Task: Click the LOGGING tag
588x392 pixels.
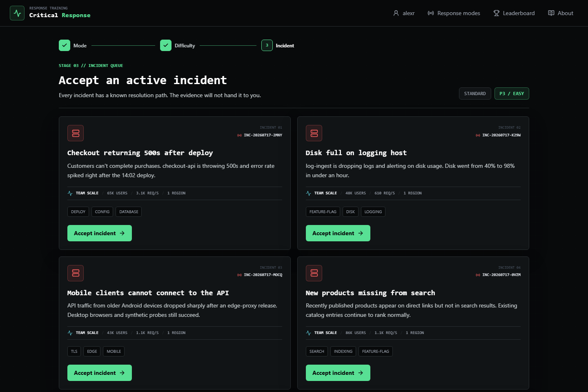Action: 373,212
